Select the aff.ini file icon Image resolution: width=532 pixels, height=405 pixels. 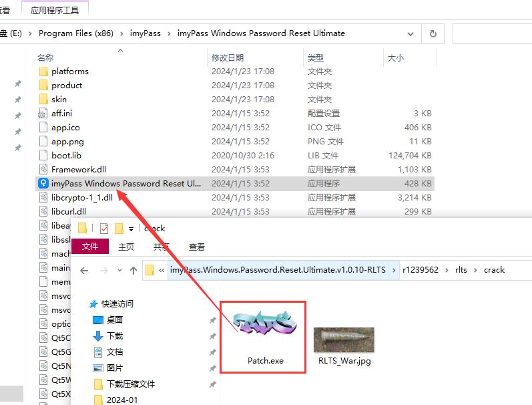[x=43, y=113]
